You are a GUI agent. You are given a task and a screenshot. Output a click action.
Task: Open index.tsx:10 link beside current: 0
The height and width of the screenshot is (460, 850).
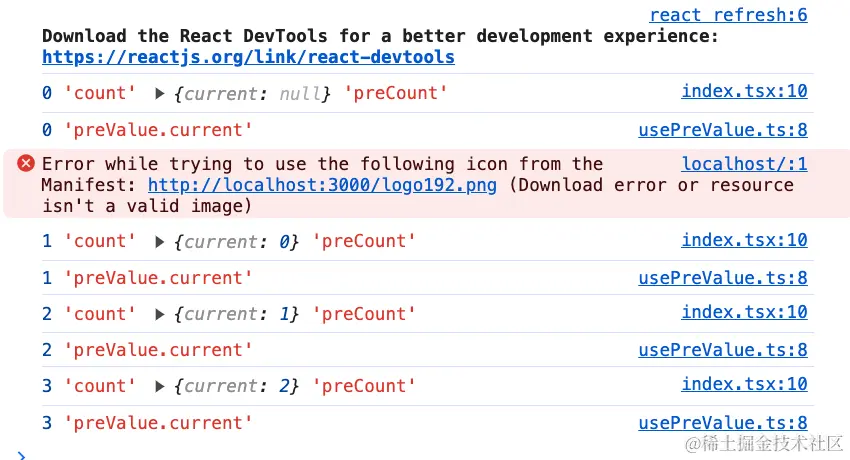(744, 240)
